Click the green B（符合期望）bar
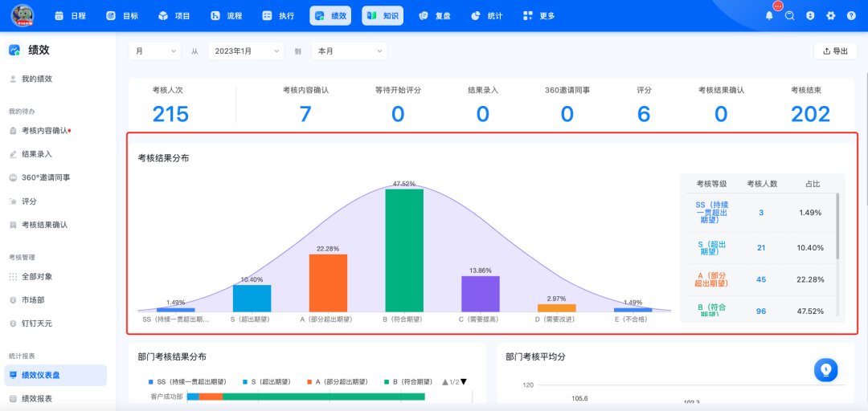 [404, 250]
